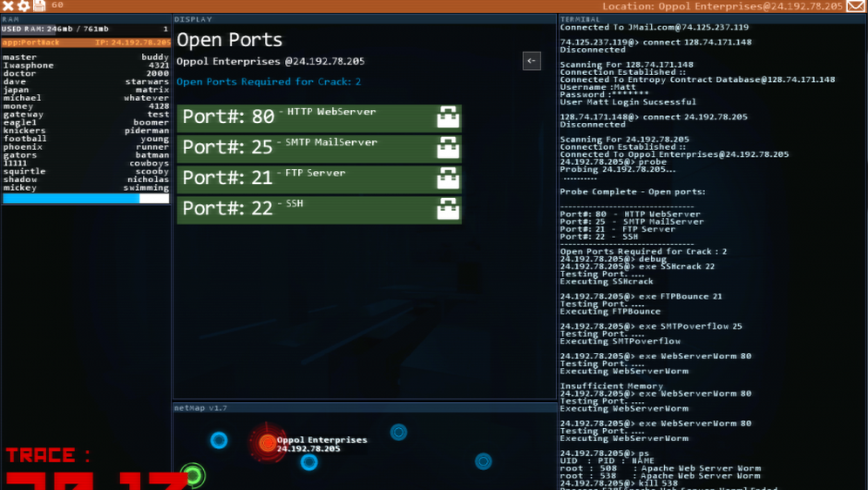Click 'Connected To JMail.com@74.125.237.119' terminal line
The width and height of the screenshot is (868, 490).
[x=654, y=27]
